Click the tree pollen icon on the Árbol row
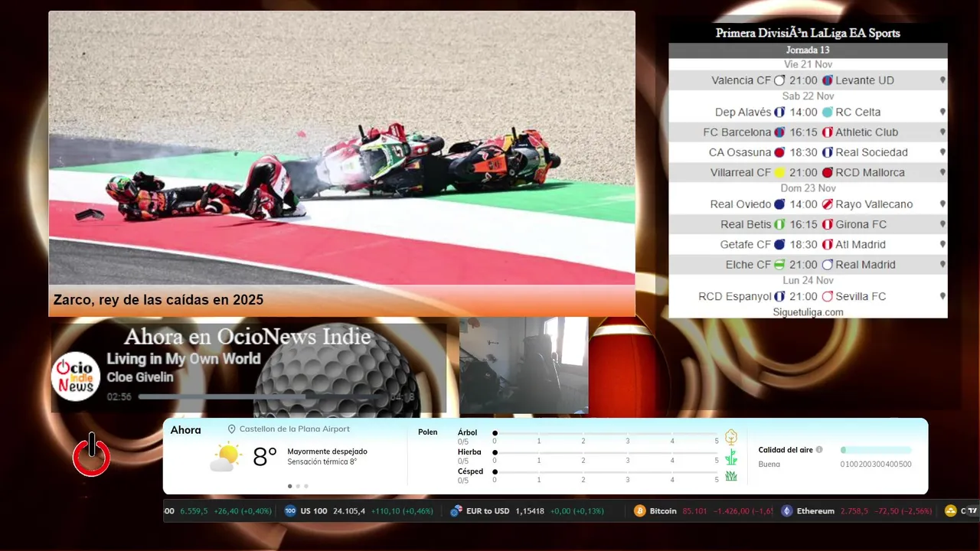 [x=731, y=437]
